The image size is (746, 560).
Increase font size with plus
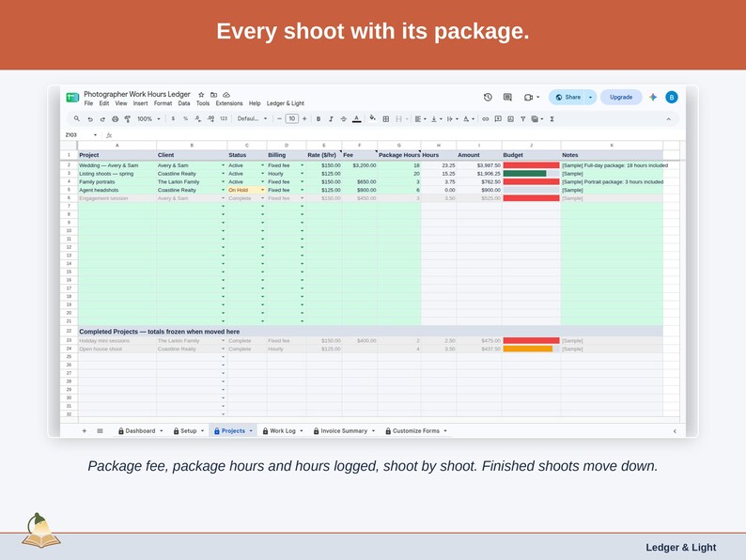[304, 119]
